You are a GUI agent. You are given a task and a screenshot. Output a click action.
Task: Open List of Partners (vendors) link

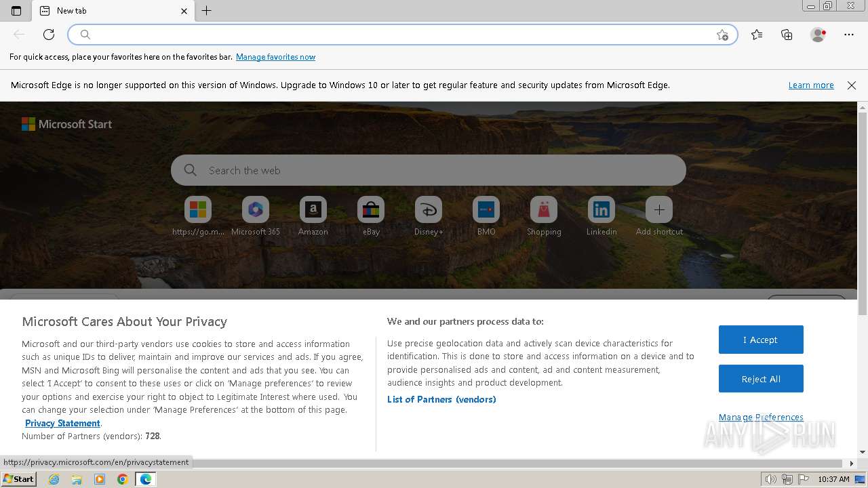click(441, 399)
